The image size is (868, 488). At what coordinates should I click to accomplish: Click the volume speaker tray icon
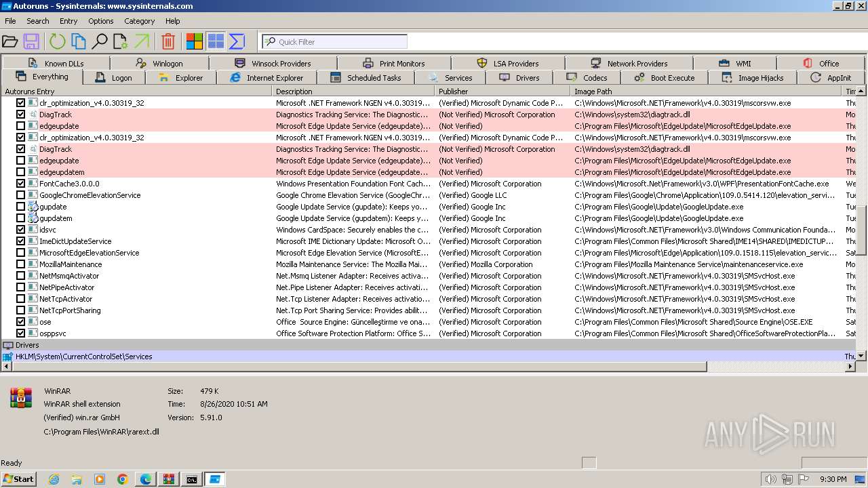[x=770, y=479]
